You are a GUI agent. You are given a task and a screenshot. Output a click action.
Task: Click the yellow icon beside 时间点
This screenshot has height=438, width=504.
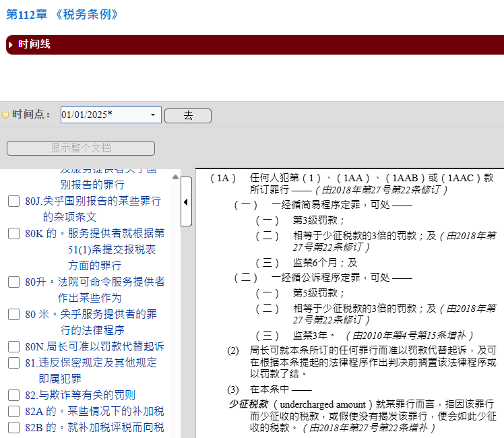(x=5, y=115)
